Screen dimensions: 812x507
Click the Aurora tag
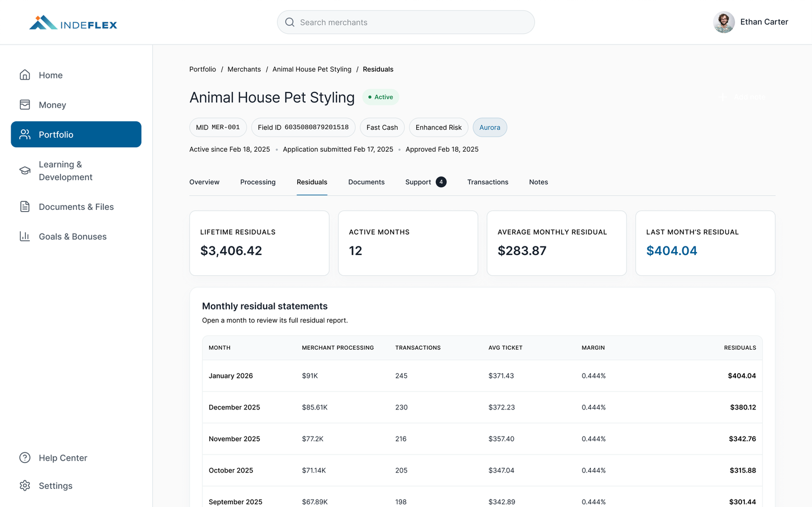pyautogui.click(x=490, y=127)
